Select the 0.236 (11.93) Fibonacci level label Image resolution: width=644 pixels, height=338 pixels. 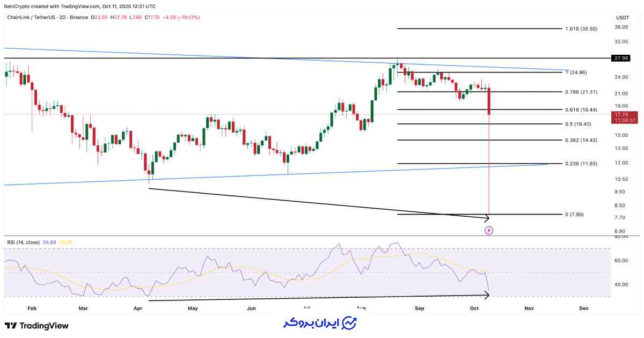[x=581, y=163]
